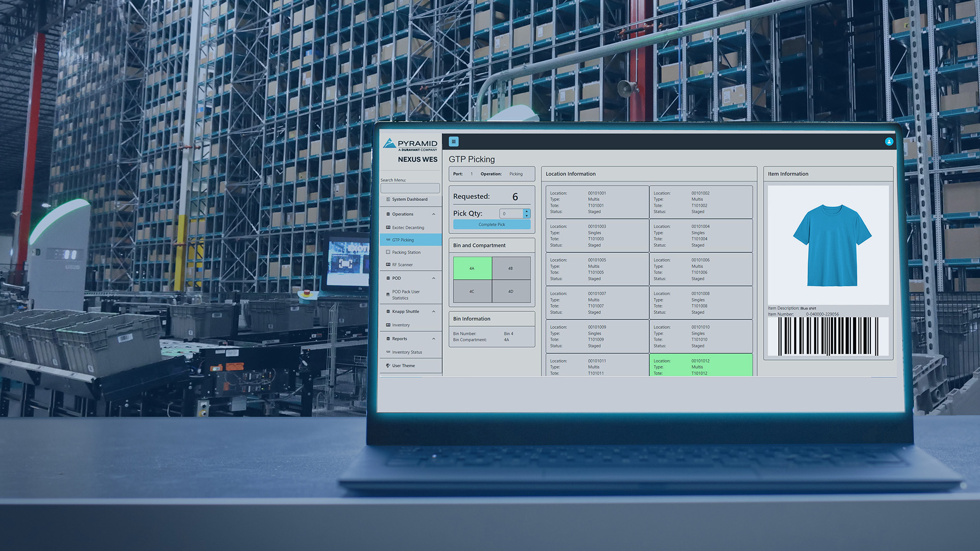Open the user profile icon
Screen dimensions: 980x551
(889, 142)
